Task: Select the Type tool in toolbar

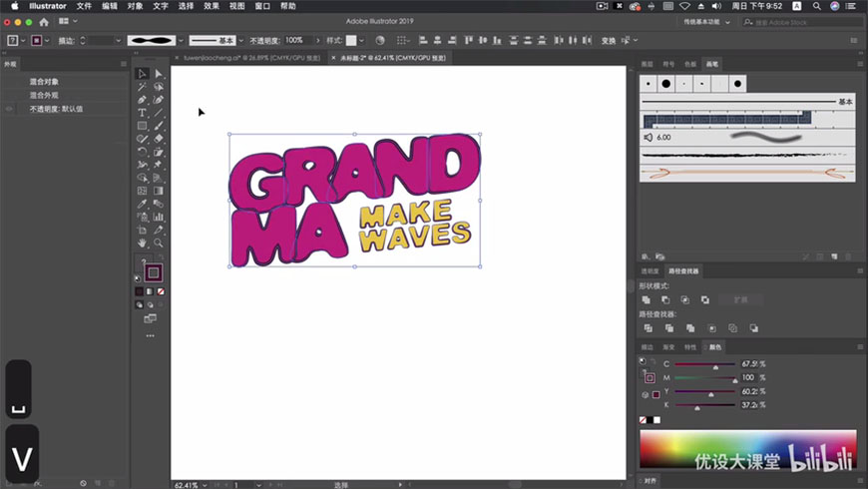Action: [x=143, y=113]
